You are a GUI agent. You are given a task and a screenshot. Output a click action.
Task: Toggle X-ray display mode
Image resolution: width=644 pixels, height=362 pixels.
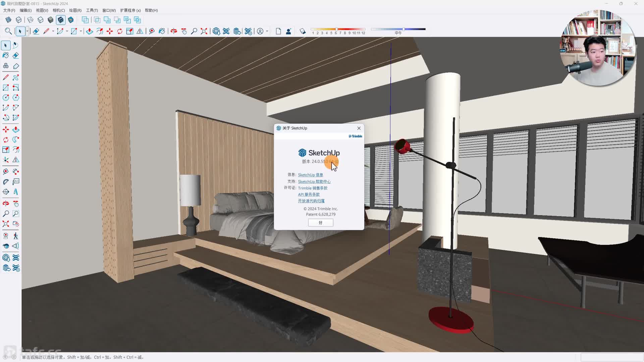(x=8, y=20)
